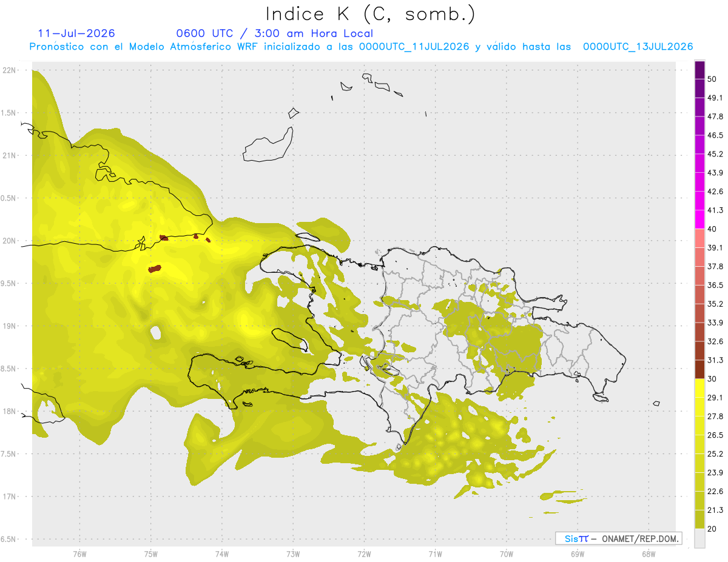Click the "31.3" value on the color scale

click(715, 360)
